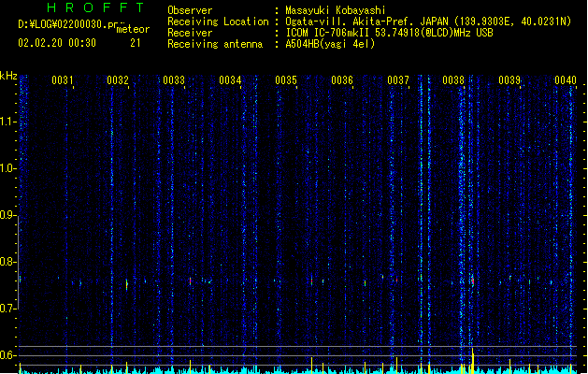Click the Ogata-vill. Akita-Pref. JAPAN location text
The width and height of the screenshot is (588, 374).
pos(366,22)
